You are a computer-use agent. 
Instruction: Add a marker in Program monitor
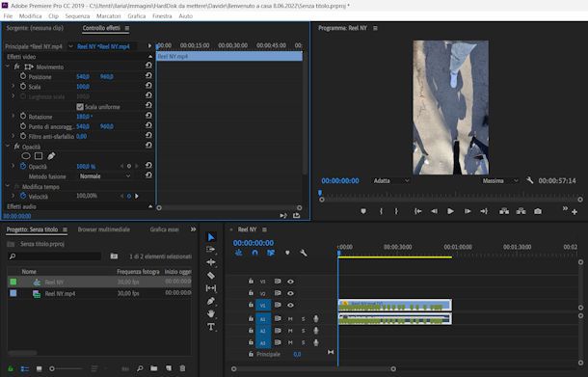click(363, 211)
